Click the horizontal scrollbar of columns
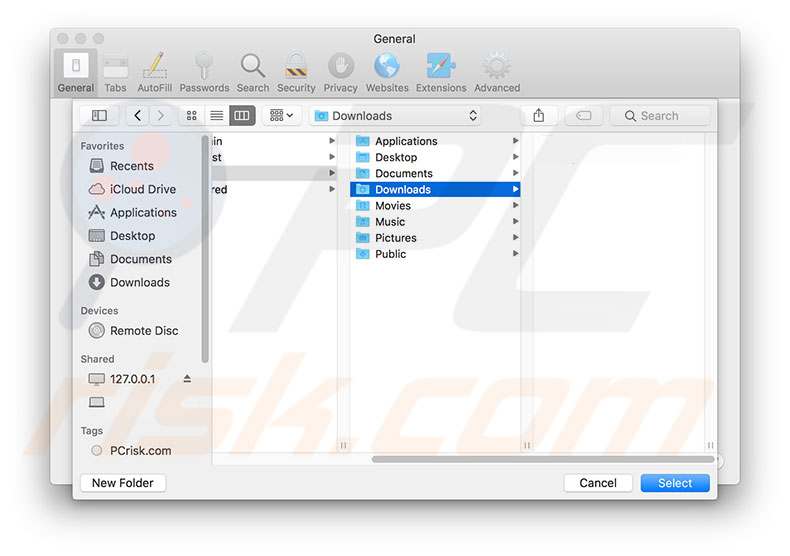The height and width of the screenshot is (556, 790). pyautogui.click(x=543, y=459)
